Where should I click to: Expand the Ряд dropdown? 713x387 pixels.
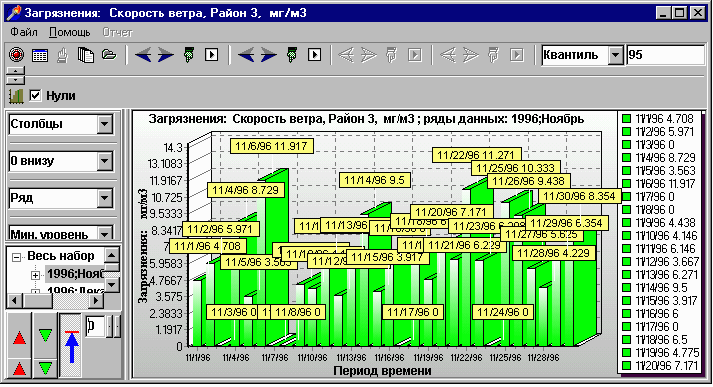(105, 198)
